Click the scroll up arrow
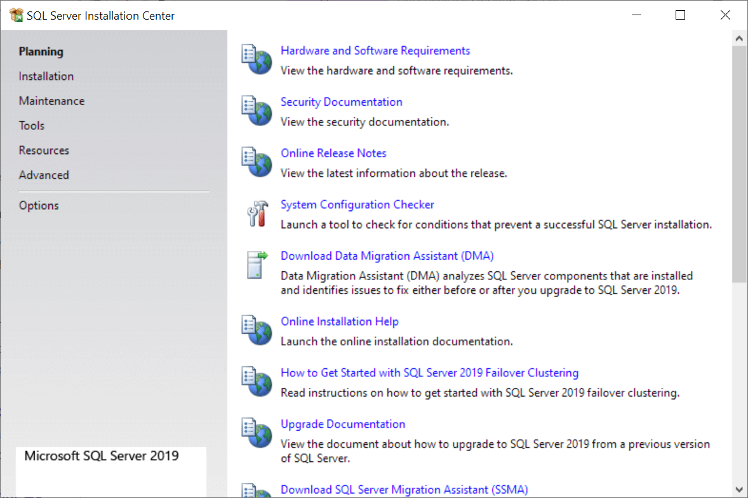 coord(739,39)
